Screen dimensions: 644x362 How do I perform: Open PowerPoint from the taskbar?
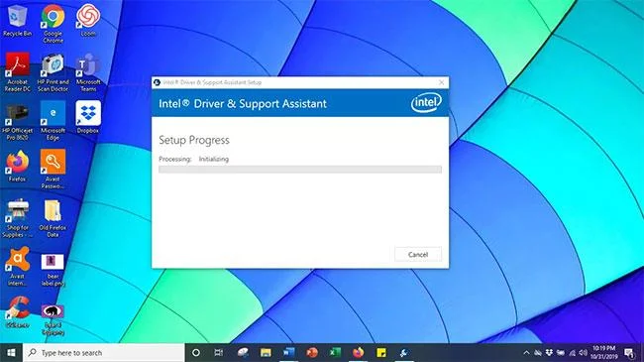pyautogui.click(x=312, y=352)
